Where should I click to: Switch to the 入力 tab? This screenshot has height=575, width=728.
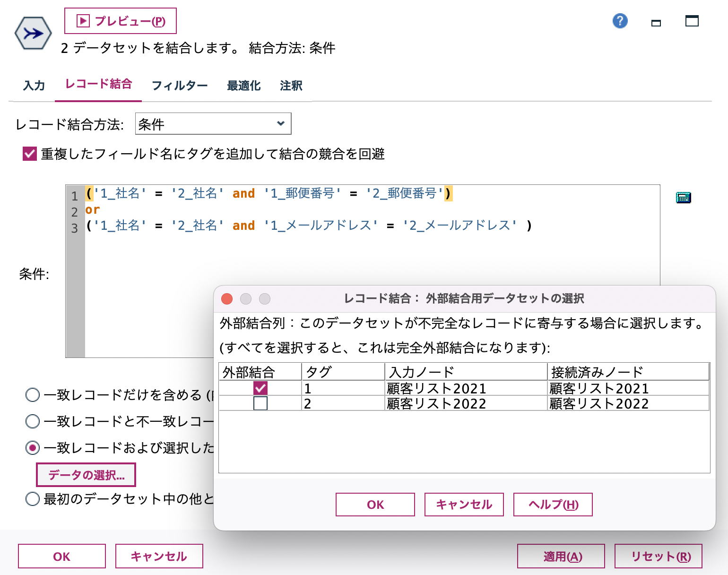[33, 85]
